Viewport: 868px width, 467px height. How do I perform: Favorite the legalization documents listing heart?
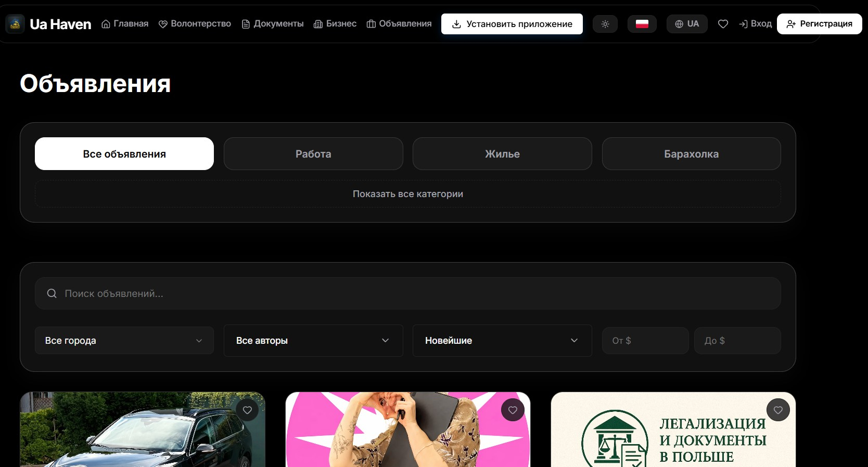tap(778, 410)
